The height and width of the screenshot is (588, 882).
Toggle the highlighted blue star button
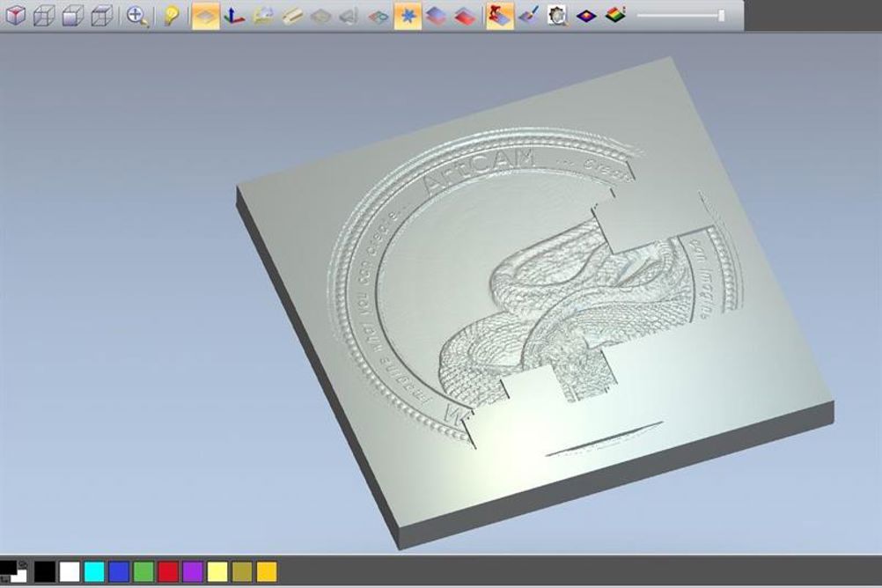(x=408, y=15)
